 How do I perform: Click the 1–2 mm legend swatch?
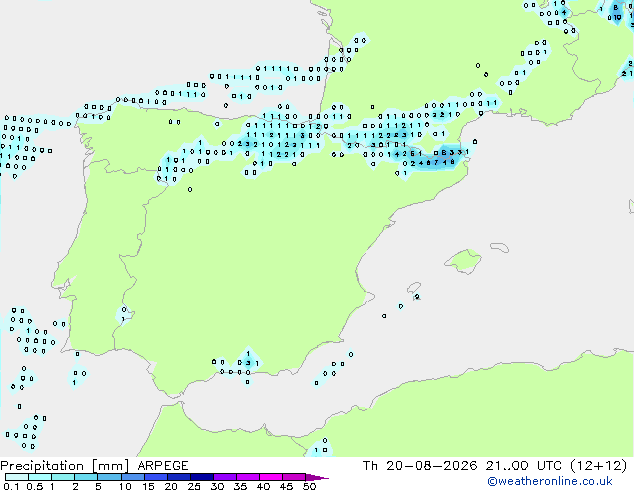pyautogui.click(x=63, y=477)
